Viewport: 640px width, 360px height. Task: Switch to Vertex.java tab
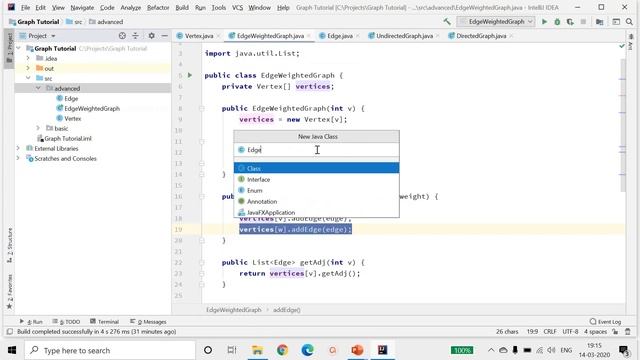[198, 36]
